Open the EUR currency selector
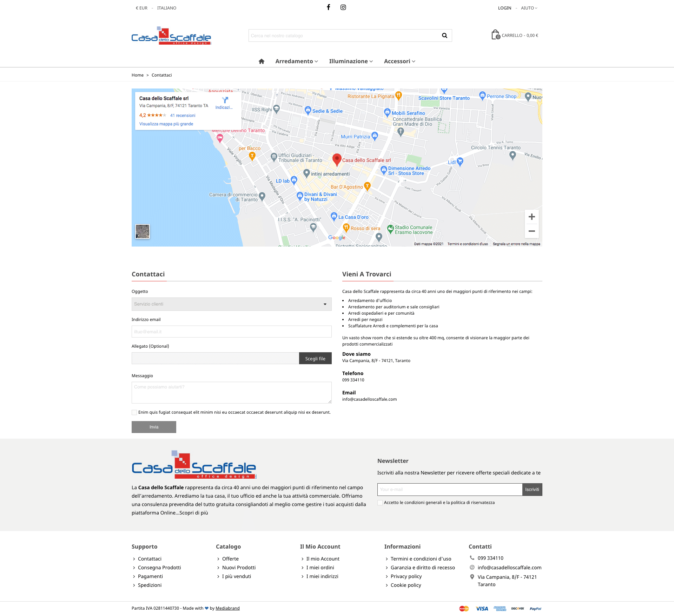The width and height of the screenshot is (674, 616). point(141,8)
